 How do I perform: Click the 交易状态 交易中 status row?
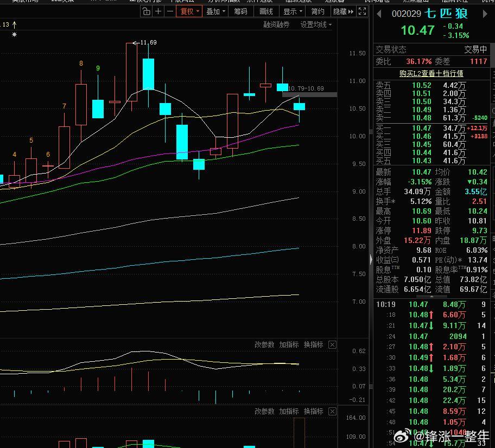pos(431,49)
